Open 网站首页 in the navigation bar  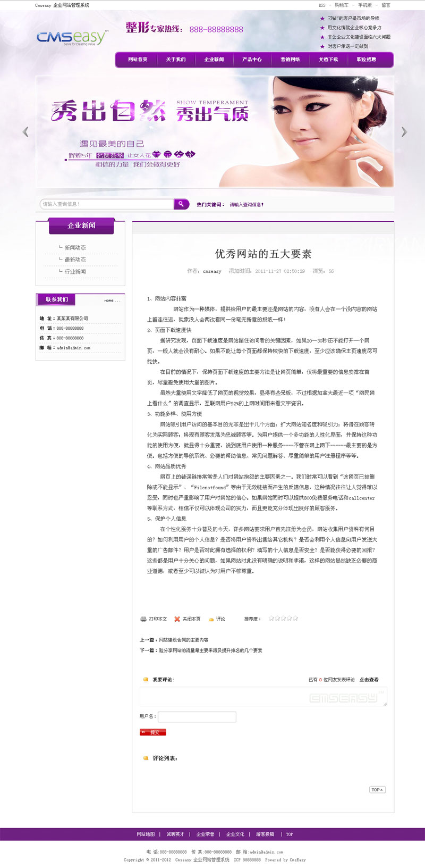coord(138,60)
